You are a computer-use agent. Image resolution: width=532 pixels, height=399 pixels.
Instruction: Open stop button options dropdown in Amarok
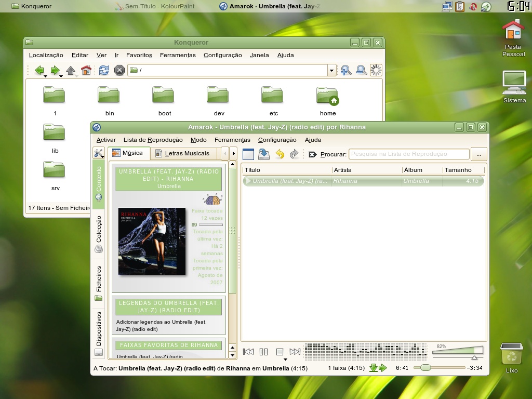pos(285,360)
